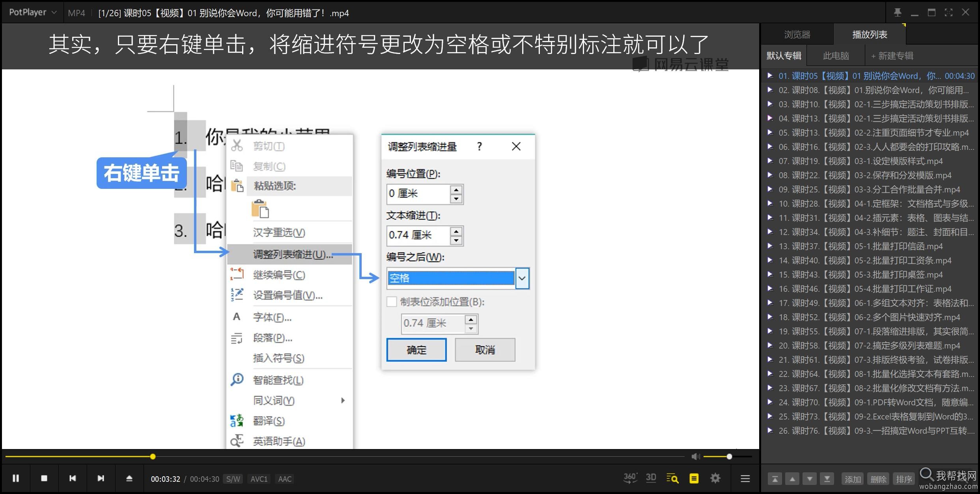Select playlist item 05. 02-2.注重页面细节才专业

click(870, 132)
